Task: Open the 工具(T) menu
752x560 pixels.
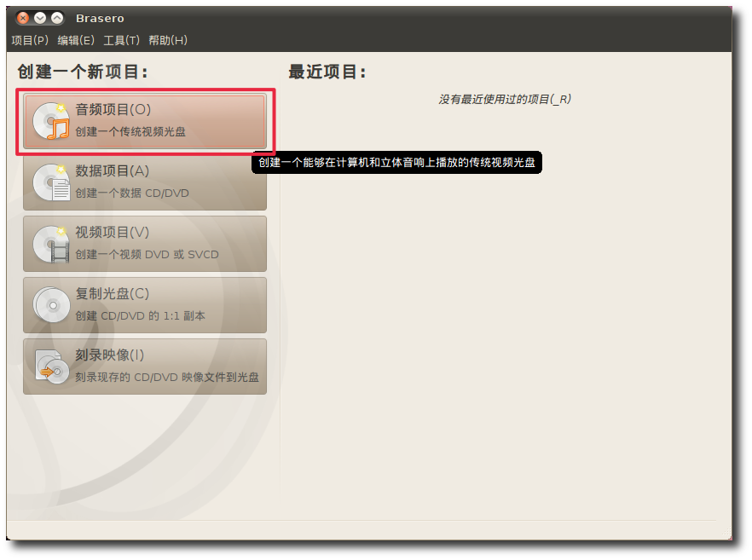Action: pyautogui.click(x=121, y=40)
